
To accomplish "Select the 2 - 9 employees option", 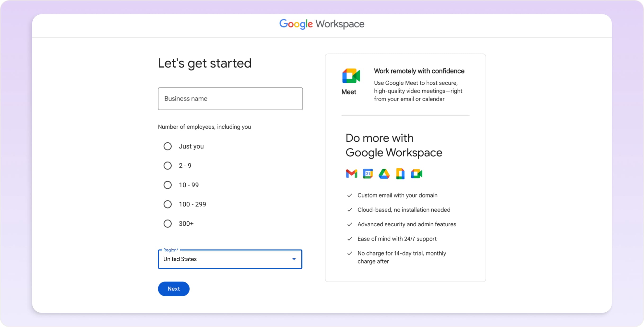I will pos(167,166).
